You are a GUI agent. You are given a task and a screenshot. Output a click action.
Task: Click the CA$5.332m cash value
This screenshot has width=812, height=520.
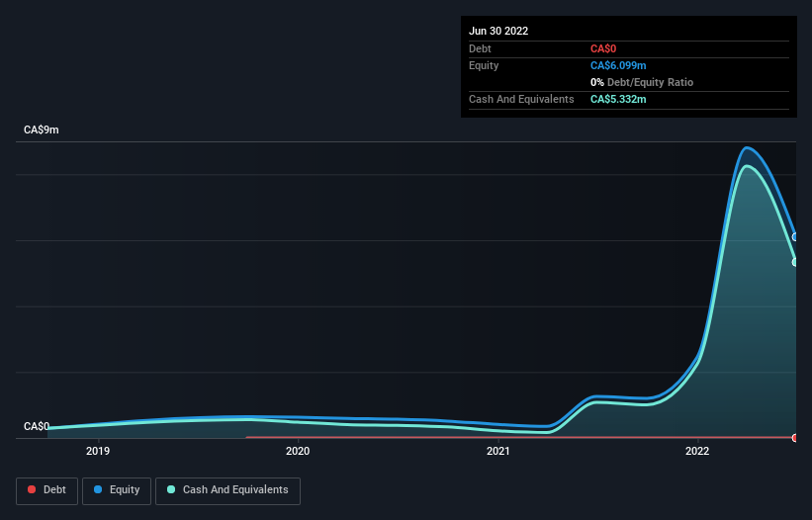618,99
